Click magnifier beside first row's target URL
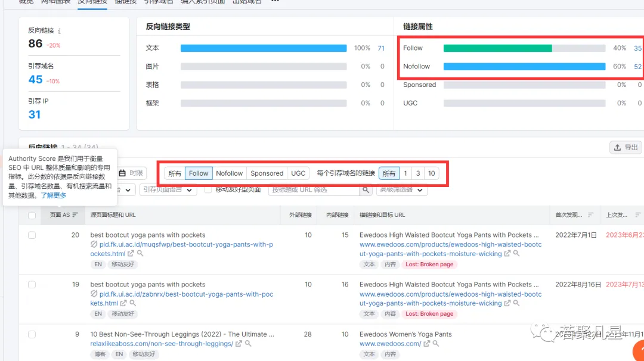Screen dimensions: 644x361 (516, 254)
